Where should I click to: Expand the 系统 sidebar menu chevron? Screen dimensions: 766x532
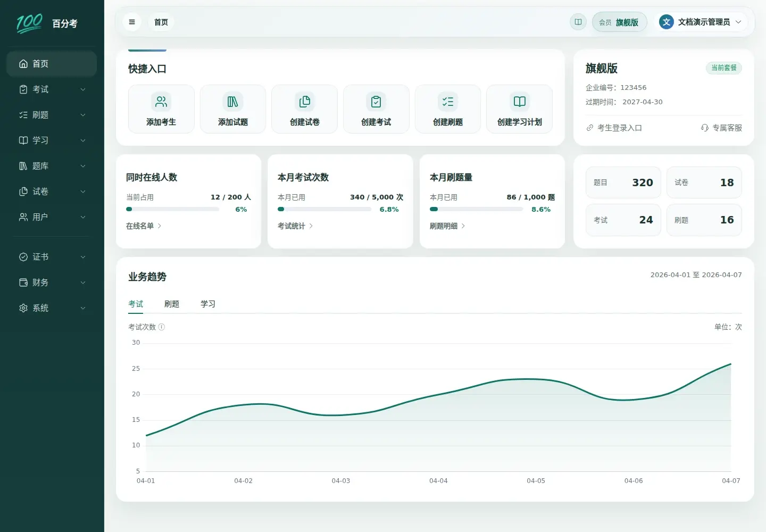(83, 308)
